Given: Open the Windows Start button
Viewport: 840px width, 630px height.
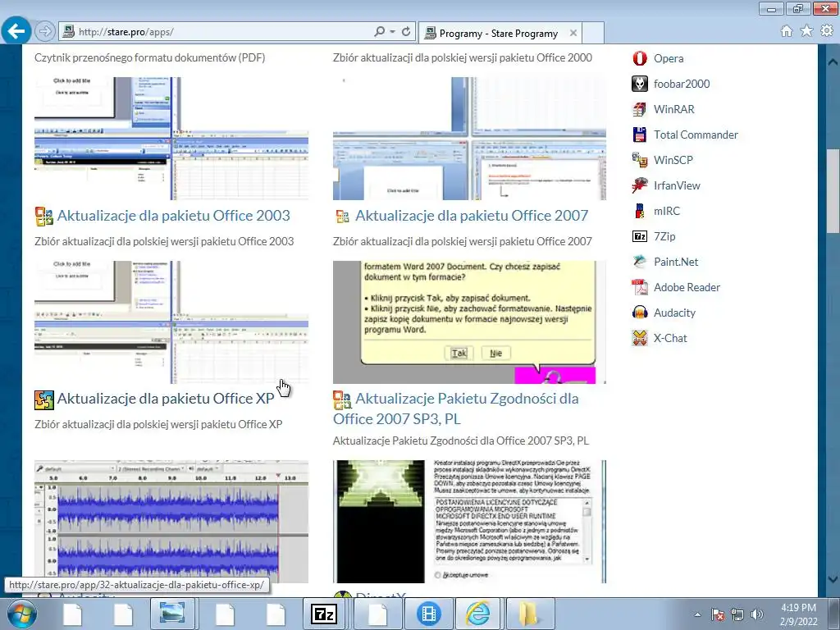Looking at the screenshot, I should click(x=21, y=614).
